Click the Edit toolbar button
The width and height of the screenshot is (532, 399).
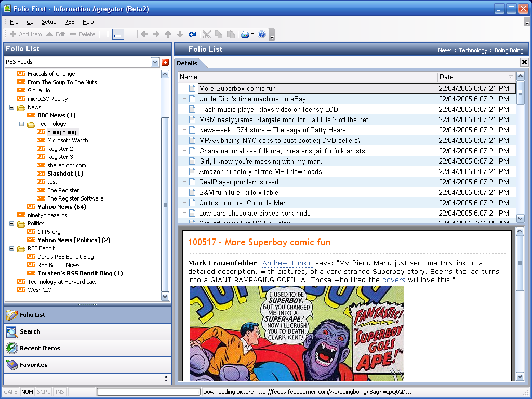click(56, 34)
